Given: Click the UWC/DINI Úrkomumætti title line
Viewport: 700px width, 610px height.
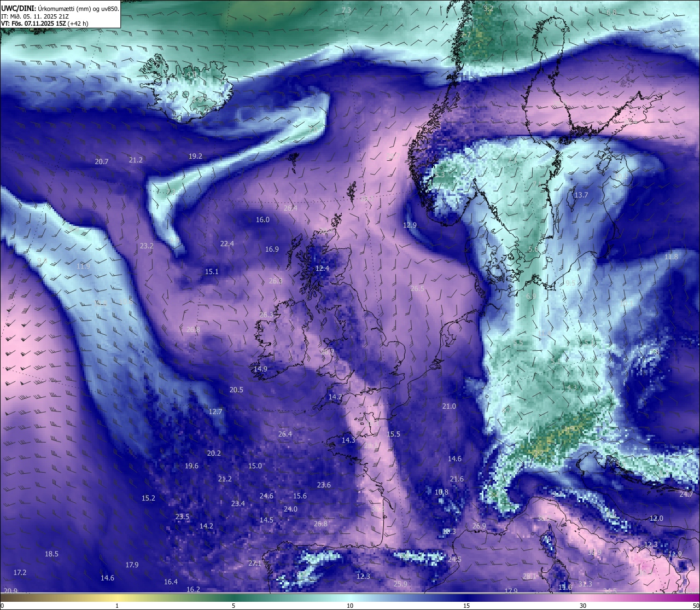Looking at the screenshot, I should (x=60, y=8).
